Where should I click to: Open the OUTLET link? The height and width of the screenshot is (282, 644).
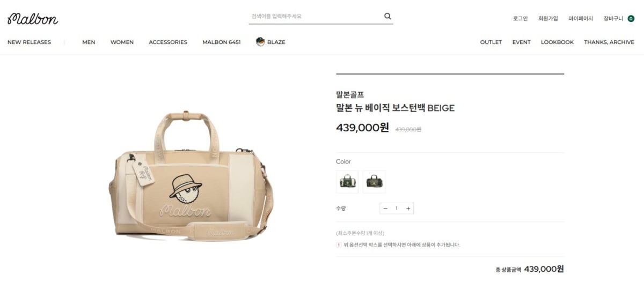[491, 42]
